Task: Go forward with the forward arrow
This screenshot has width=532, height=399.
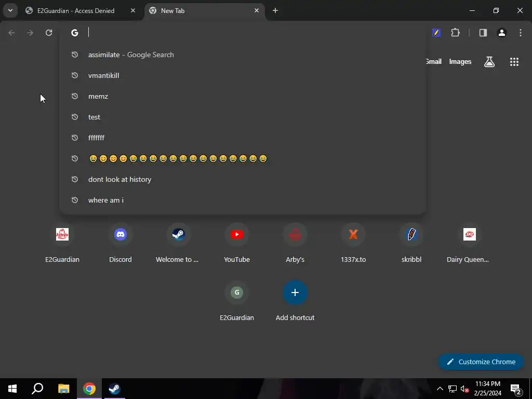Action: point(30,33)
